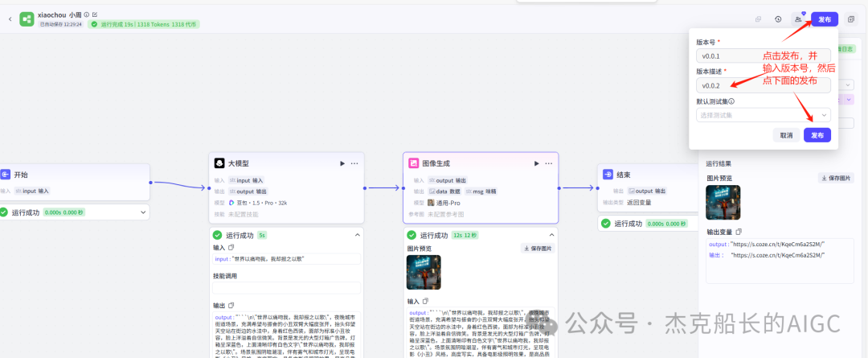Collapse the 图像生成 运行成功 panel
This screenshot has height=358, width=868.
(x=551, y=235)
